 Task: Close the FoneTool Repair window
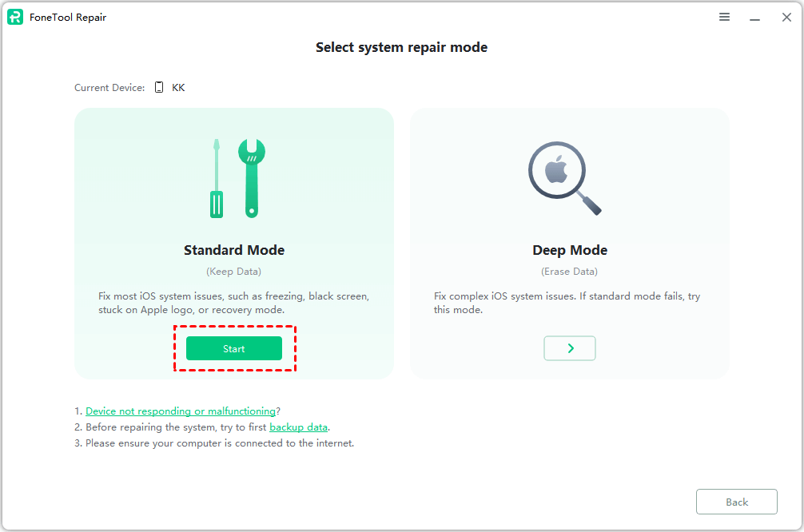coord(786,18)
